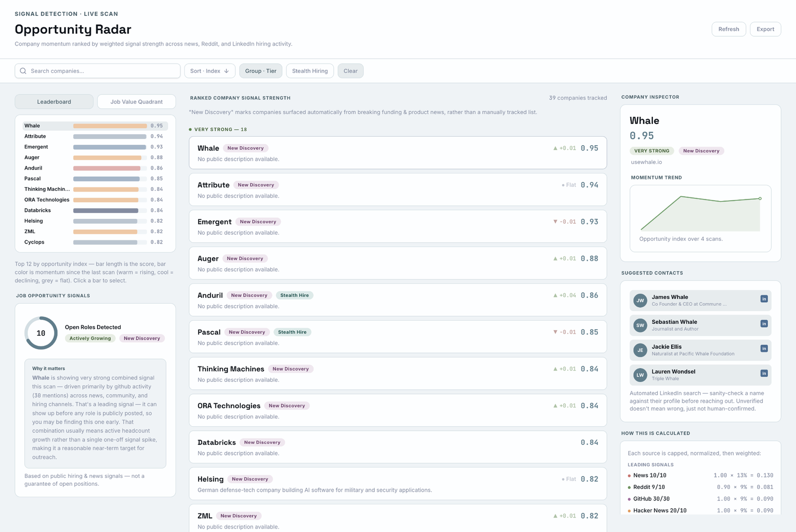Click the Stealth Hire badge on Pascal
This screenshot has height=532, width=796.
coord(292,332)
